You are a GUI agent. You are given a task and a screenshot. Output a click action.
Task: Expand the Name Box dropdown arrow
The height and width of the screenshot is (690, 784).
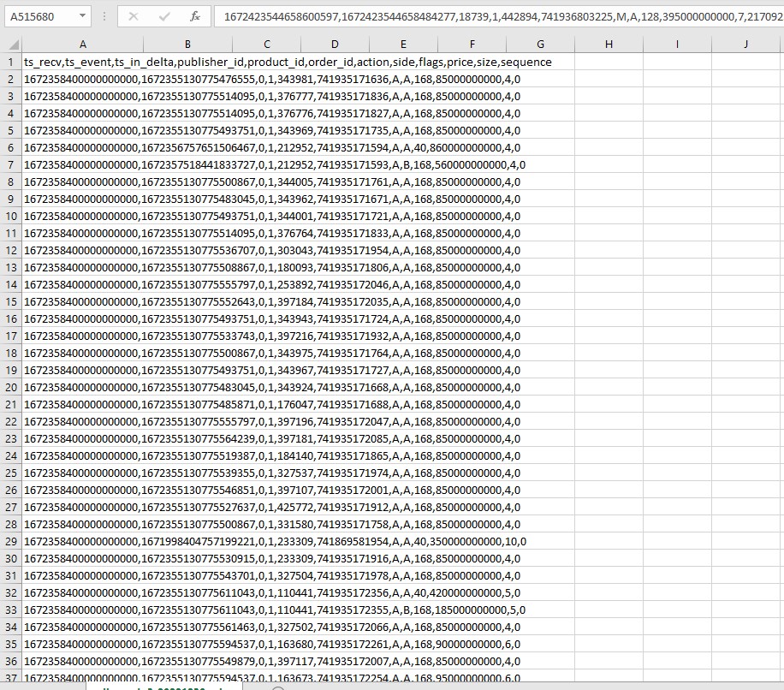82,16
